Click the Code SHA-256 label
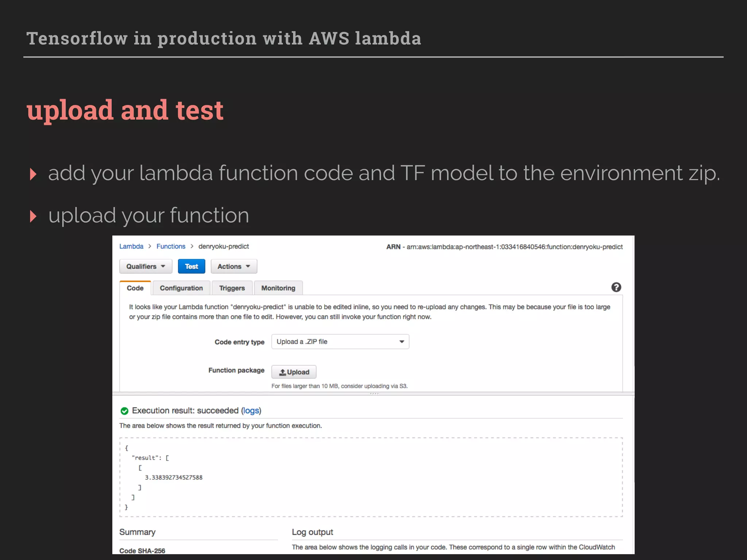 (142, 551)
